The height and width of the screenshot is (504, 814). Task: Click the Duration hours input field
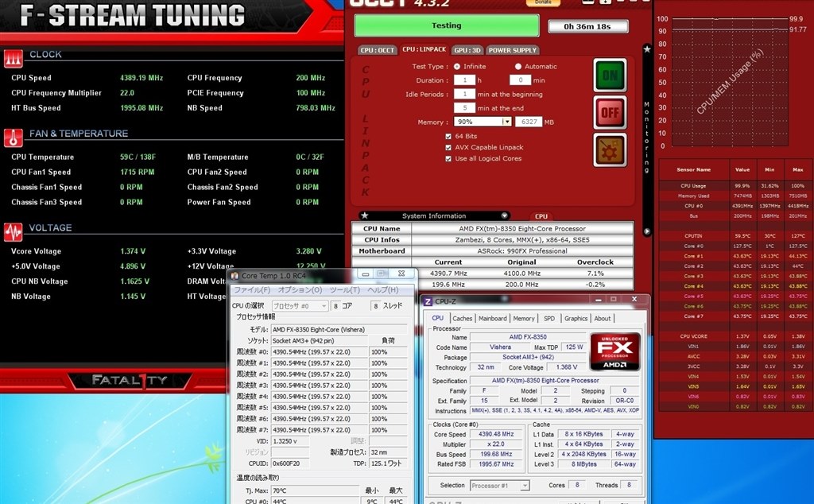coord(464,80)
